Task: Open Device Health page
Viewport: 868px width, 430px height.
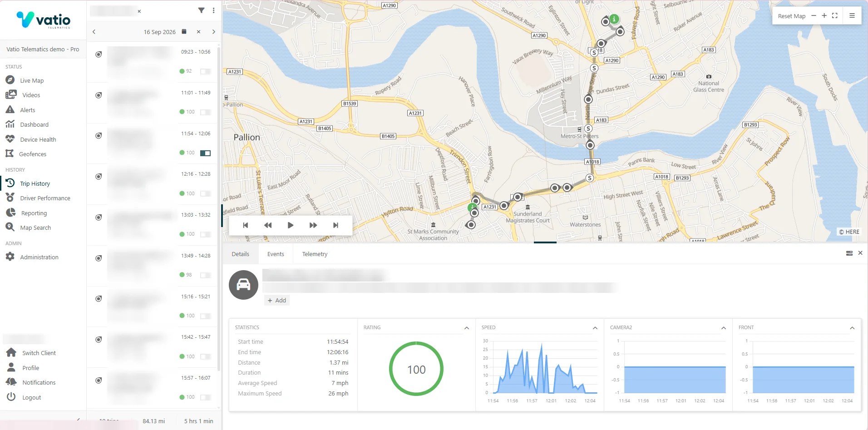Action: 38,139
